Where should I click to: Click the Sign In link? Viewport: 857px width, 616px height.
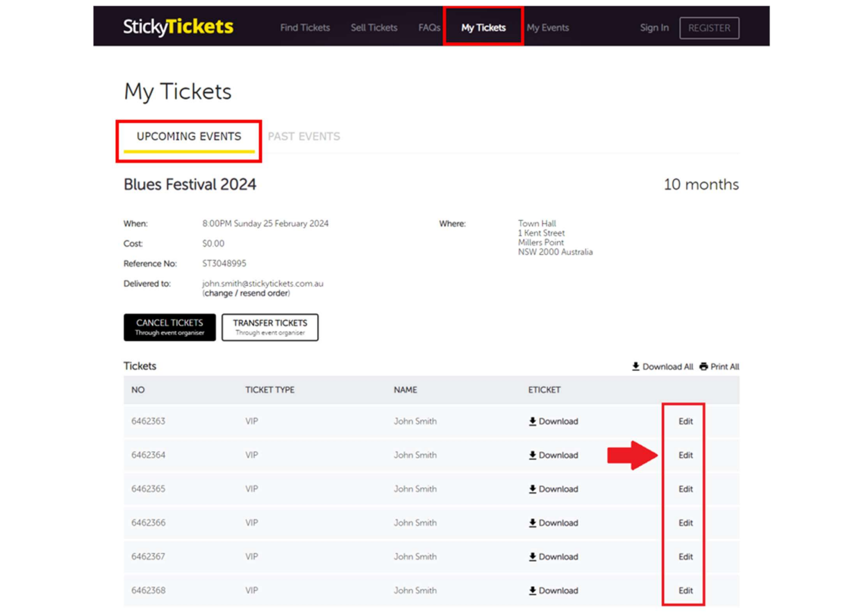[x=654, y=28]
